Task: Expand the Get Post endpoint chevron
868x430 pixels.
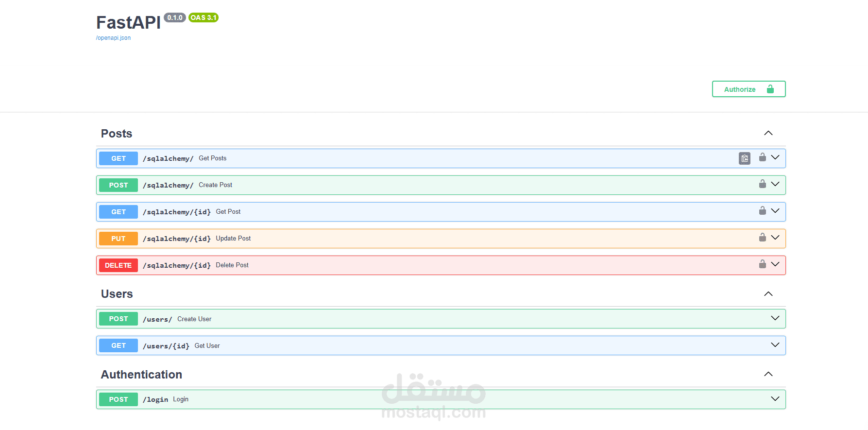Action: [775, 211]
